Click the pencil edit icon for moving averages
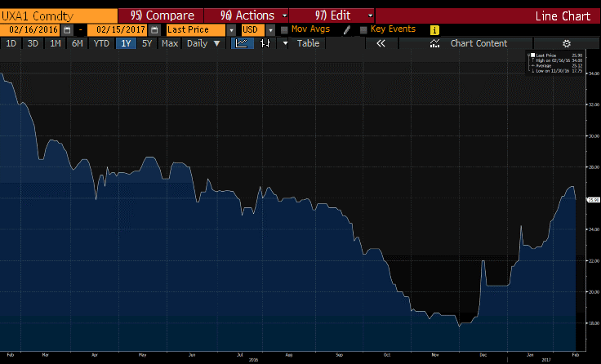 [347, 30]
